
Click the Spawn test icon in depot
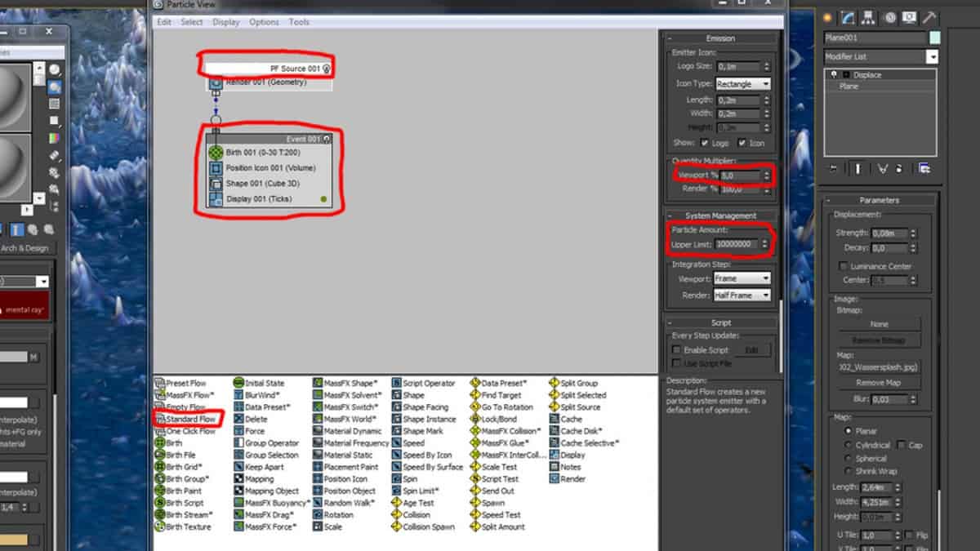pos(475,504)
